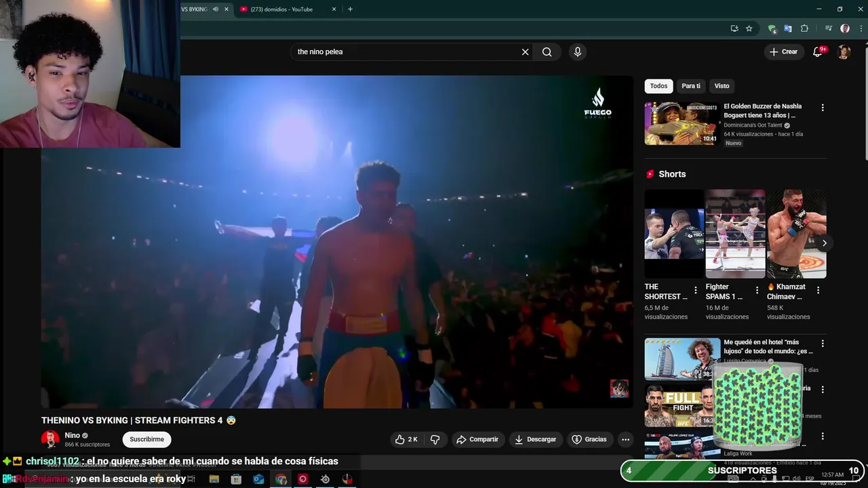Viewport: 868px width, 488px height.
Task: Open the green shield extension with badge 6
Action: [x=772, y=28]
